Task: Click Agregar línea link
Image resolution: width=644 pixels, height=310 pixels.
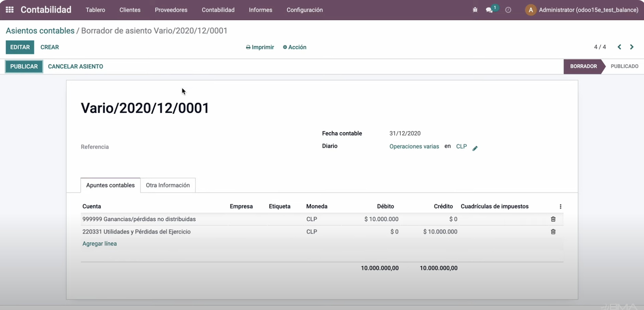Action: click(100, 244)
